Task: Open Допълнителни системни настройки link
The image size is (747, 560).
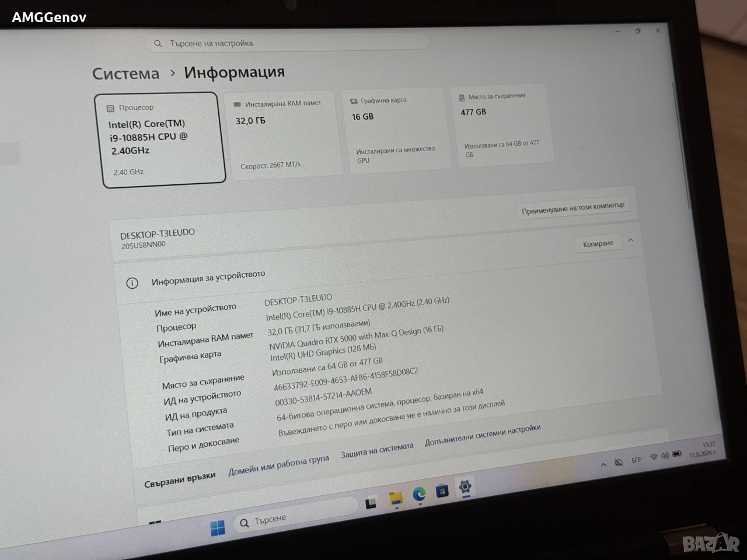Action: 483,435
